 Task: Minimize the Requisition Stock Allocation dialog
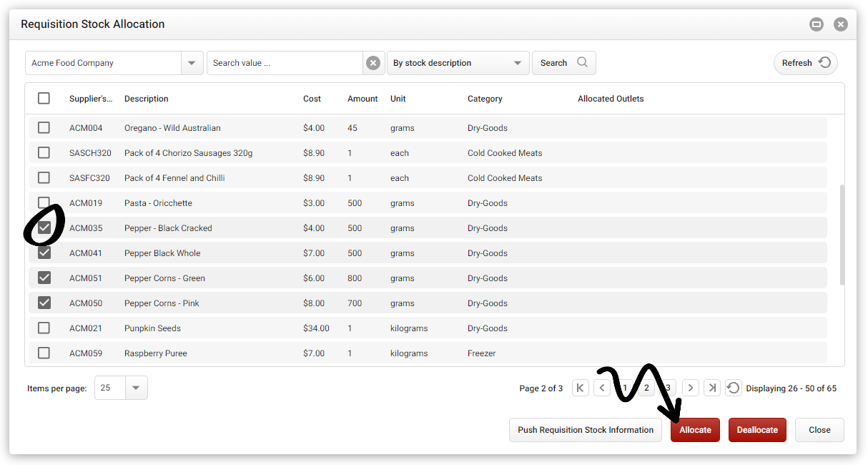click(816, 24)
